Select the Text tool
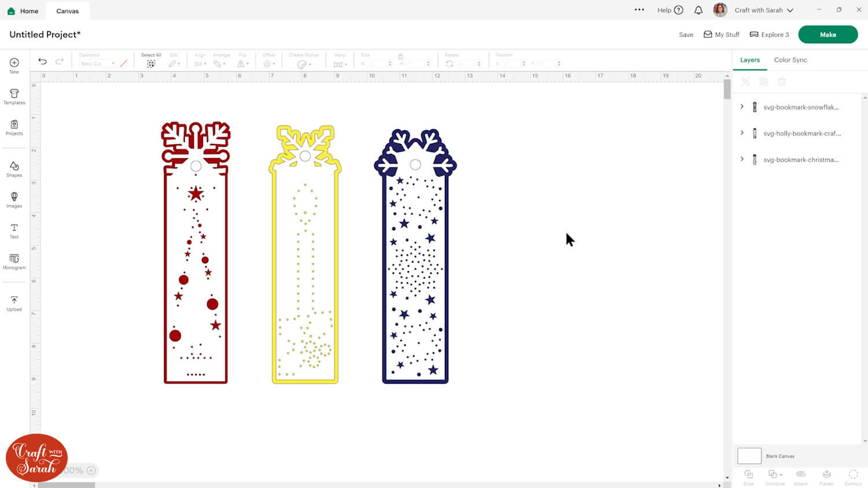This screenshot has height=488, width=868. 14,231
